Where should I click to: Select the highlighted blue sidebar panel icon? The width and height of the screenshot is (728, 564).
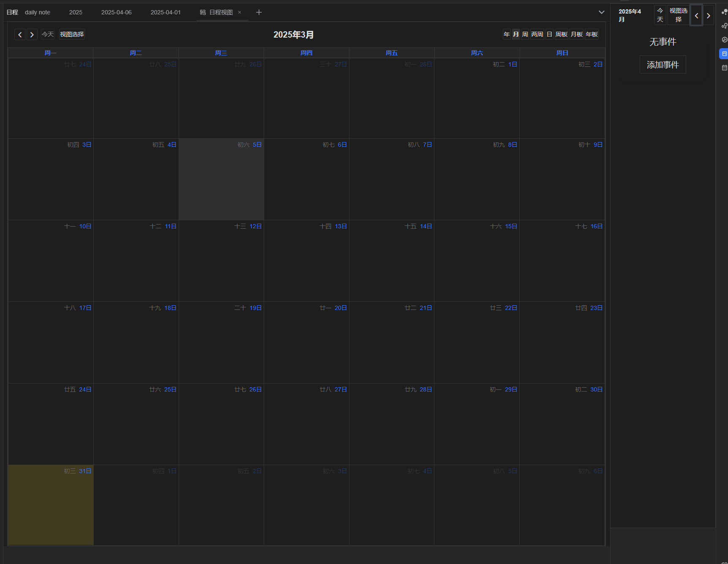point(724,54)
